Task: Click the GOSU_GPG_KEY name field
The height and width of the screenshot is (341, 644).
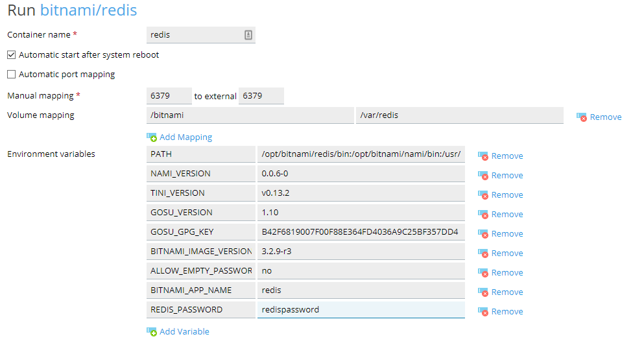Action: [201, 232]
